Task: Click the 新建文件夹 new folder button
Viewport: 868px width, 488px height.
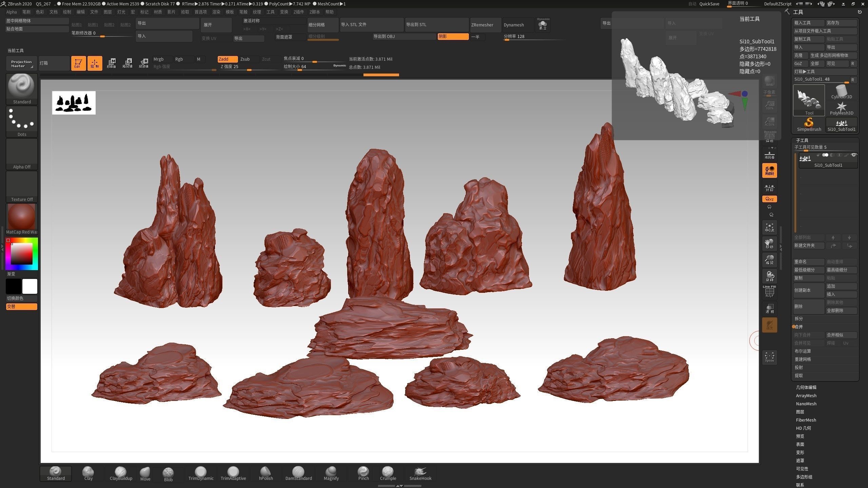Action: [x=809, y=245]
